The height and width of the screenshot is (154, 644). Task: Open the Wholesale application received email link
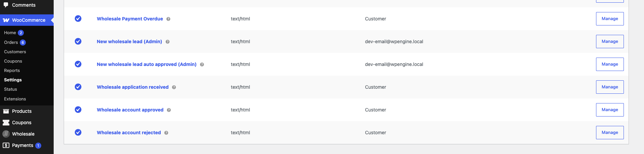pyautogui.click(x=133, y=87)
